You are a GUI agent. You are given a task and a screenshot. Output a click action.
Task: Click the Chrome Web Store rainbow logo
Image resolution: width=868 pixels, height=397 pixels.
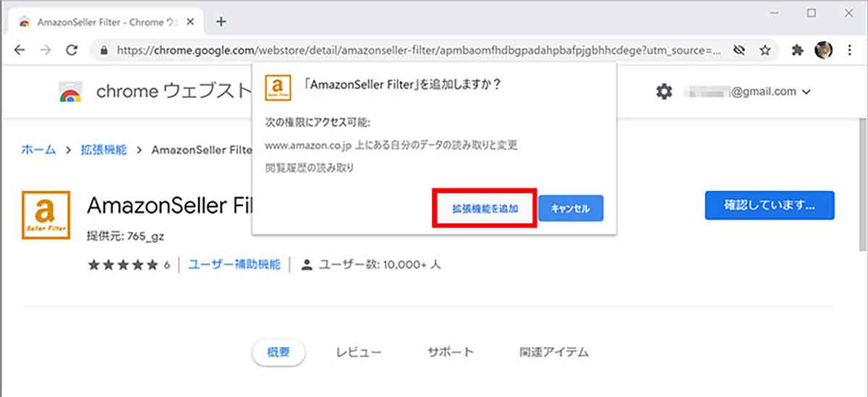pyautogui.click(x=70, y=93)
